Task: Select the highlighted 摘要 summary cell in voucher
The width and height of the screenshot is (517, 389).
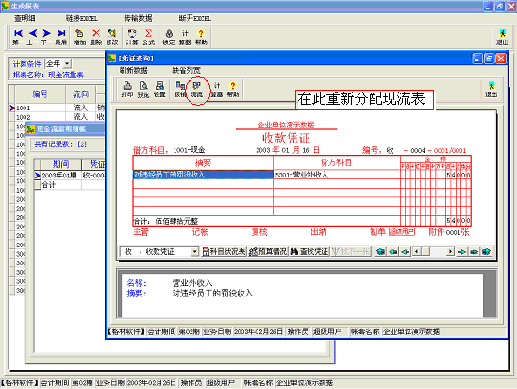Action: [x=203, y=174]
